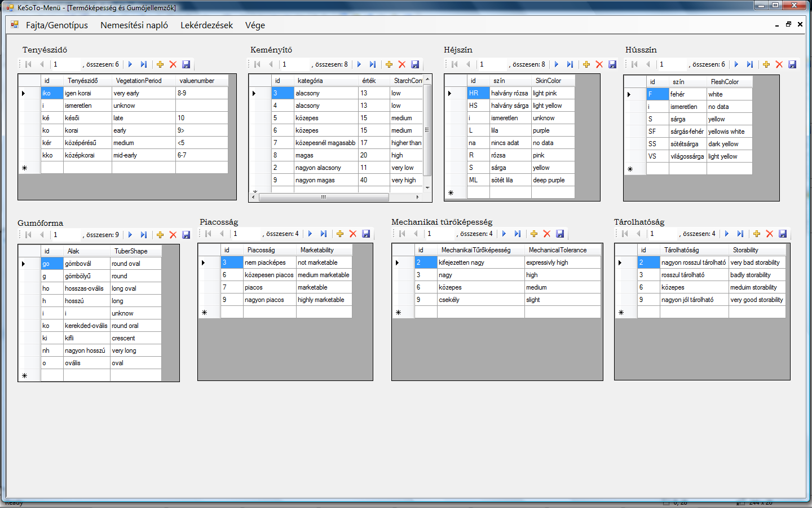Save changes in Piacosság navigator
Image resolution: width=812 pixels, height=508 pixels.
[366, 234]
